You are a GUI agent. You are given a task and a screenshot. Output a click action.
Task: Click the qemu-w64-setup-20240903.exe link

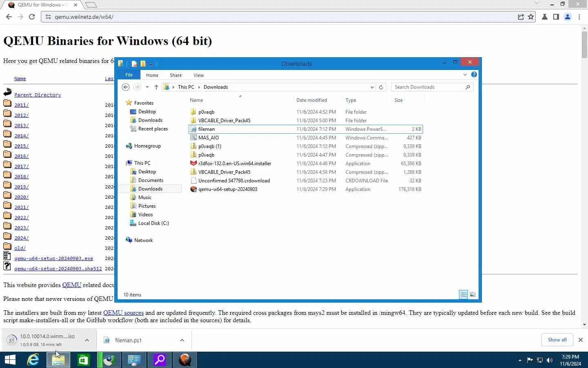[x=53, y=258]
